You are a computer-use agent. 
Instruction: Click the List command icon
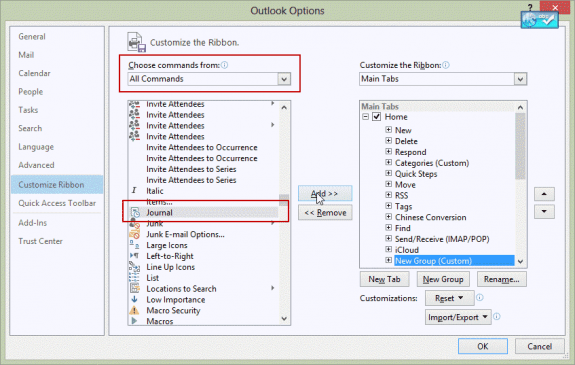[134, 278]
